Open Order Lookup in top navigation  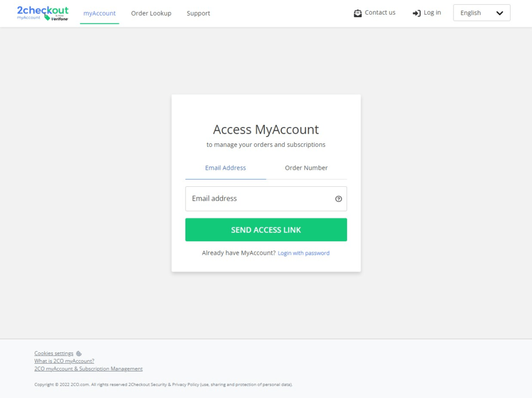tap(151, 13)
